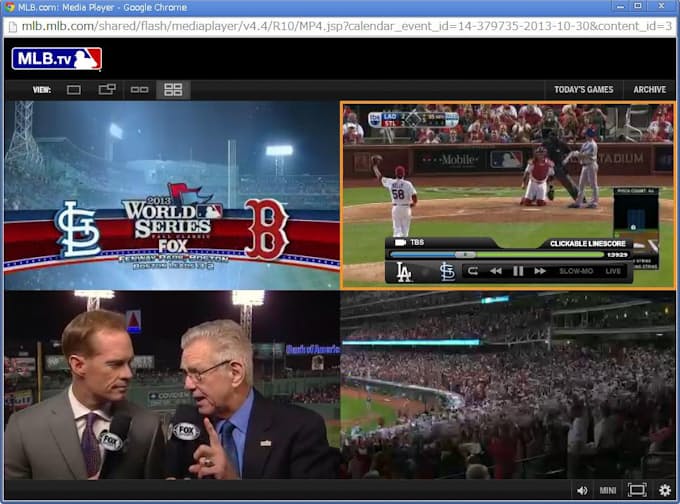Select the quad grid view layout
680x504 pixels.
(x=173, y=90)
